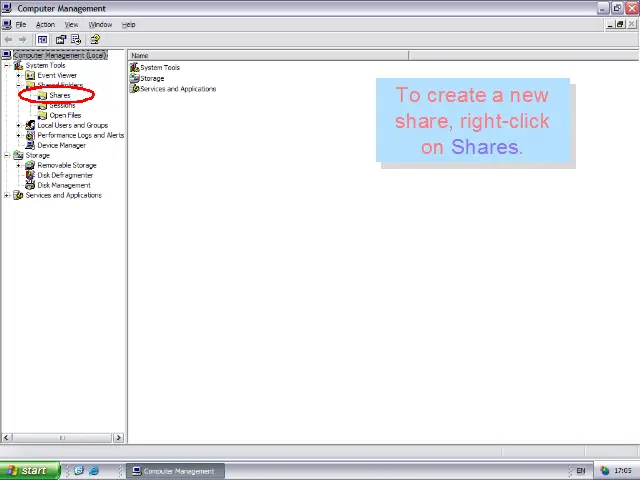
Task: Expand the Event Viewer tree node
Action: (18, 76)
